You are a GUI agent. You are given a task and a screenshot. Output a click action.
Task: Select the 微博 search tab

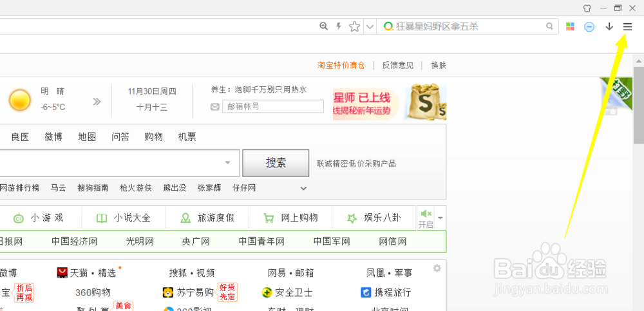tap(53, 137)
